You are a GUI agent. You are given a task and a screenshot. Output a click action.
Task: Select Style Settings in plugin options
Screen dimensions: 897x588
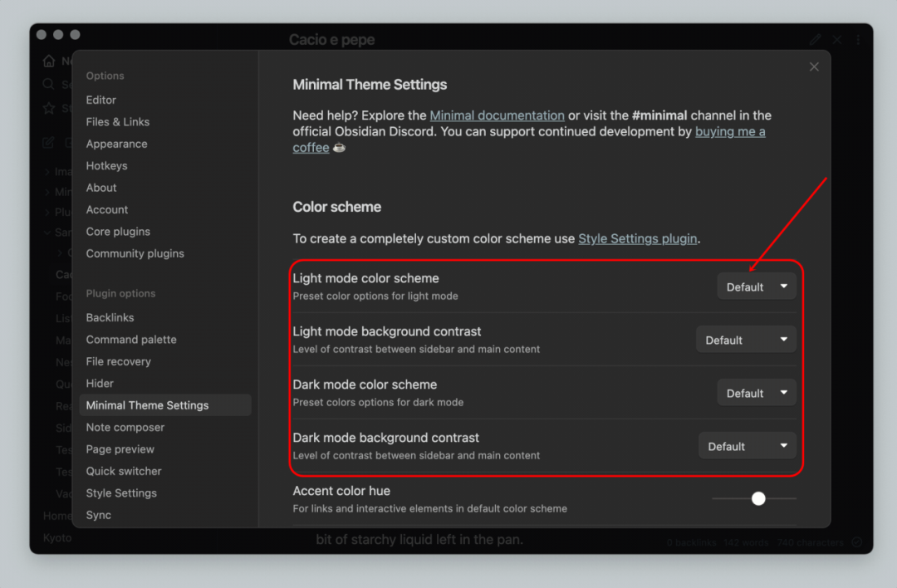coord(121,492)
